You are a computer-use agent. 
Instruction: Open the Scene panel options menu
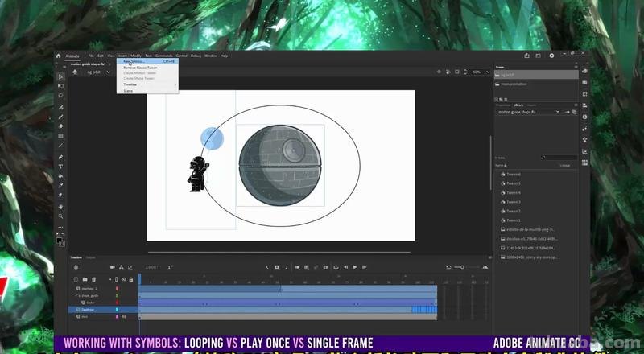(x=576, y=67)
